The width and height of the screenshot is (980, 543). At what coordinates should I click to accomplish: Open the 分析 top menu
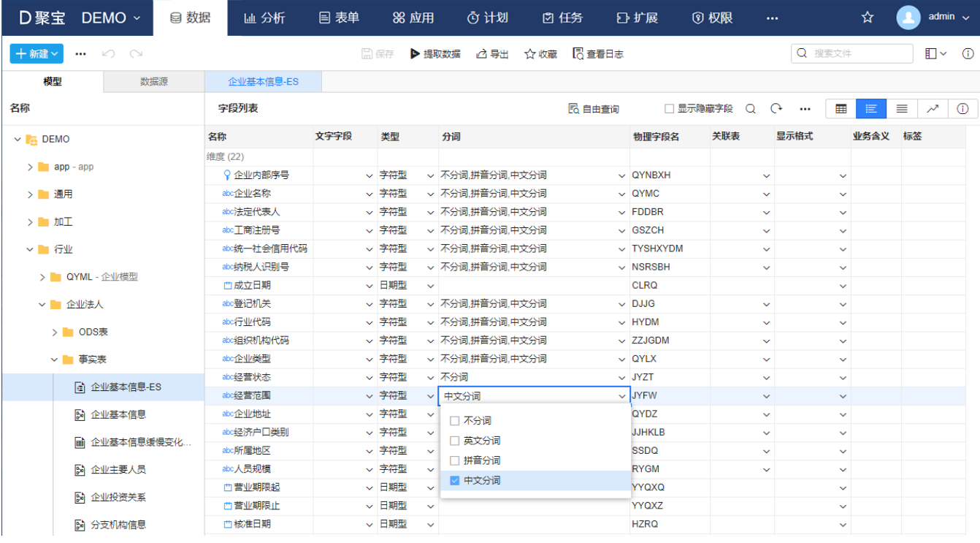[264, 18]
